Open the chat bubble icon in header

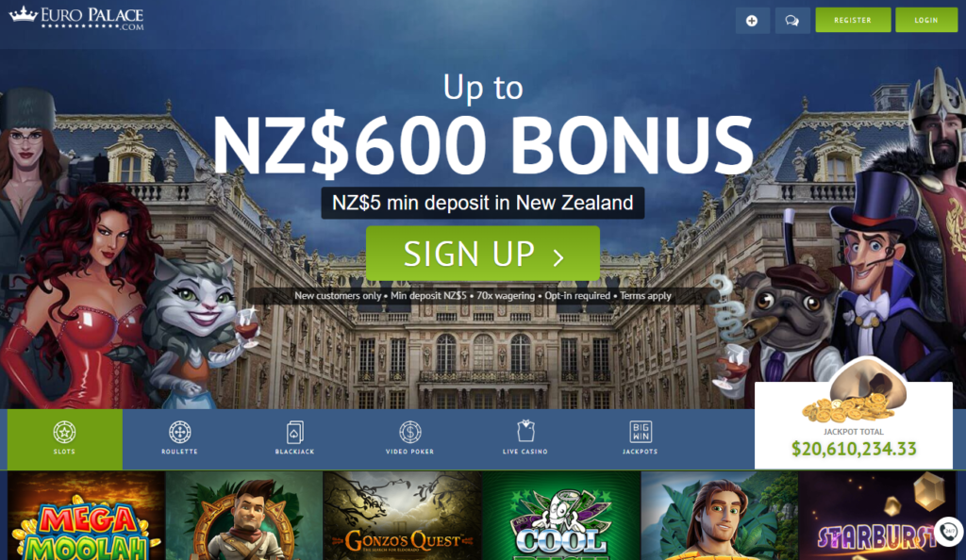(792, 21)
